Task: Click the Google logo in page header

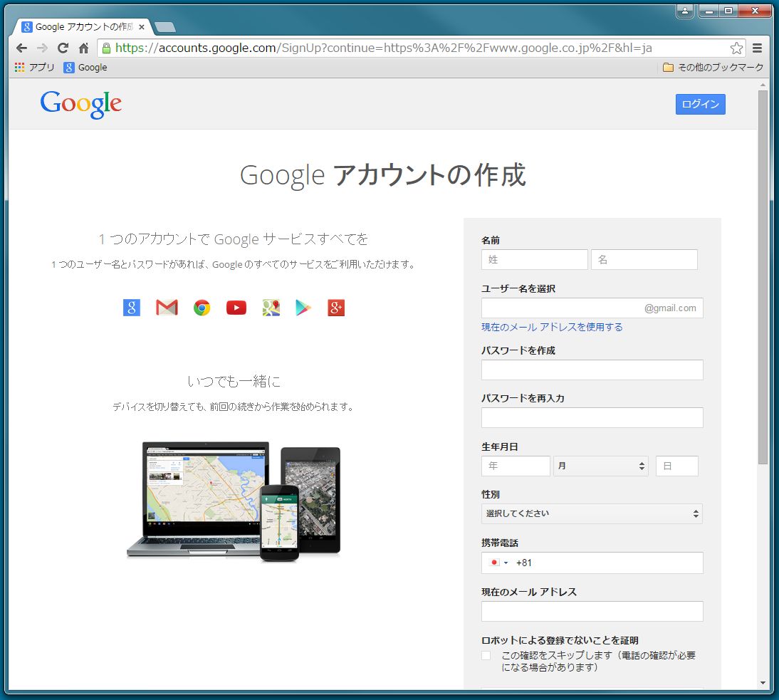Action: click(x=81, y=105)
